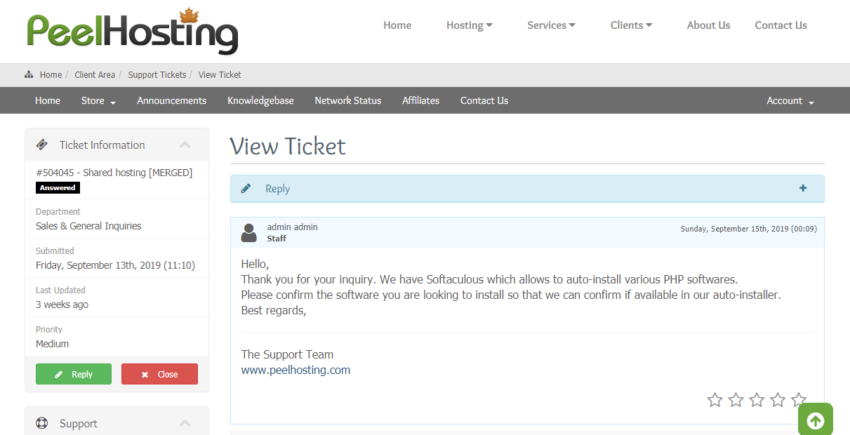The image size is (850, 435).
Task: Click the black Answered status badge
Action: [58, 188]
